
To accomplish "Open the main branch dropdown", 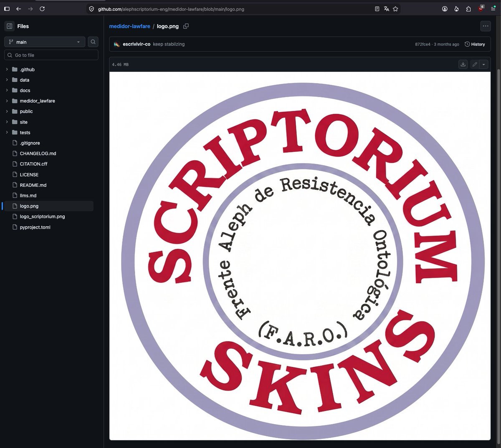I will coord(45,42).
